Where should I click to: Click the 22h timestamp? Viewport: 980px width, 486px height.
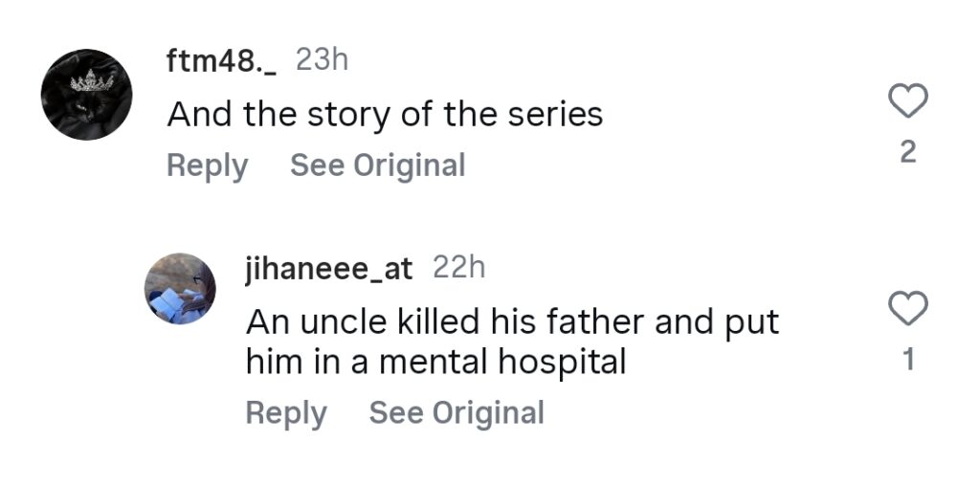pos(459,269)
